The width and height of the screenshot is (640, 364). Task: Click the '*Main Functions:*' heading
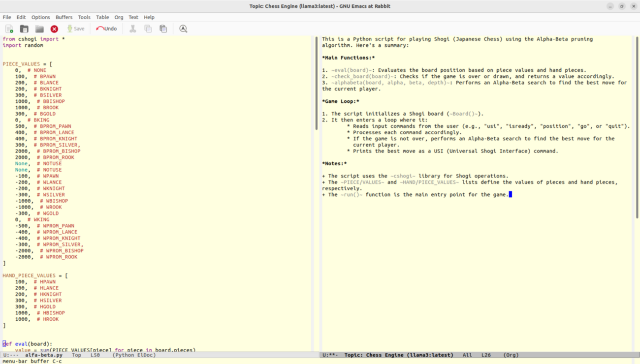click(348, 58)
